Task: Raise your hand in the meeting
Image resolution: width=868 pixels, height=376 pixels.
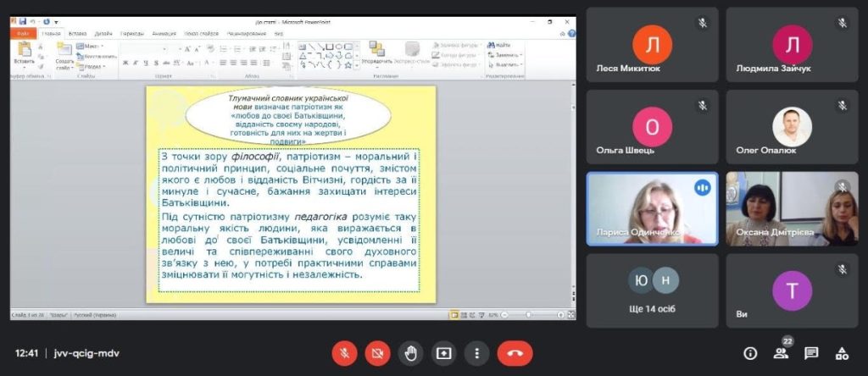Action: tap(411, 352)
